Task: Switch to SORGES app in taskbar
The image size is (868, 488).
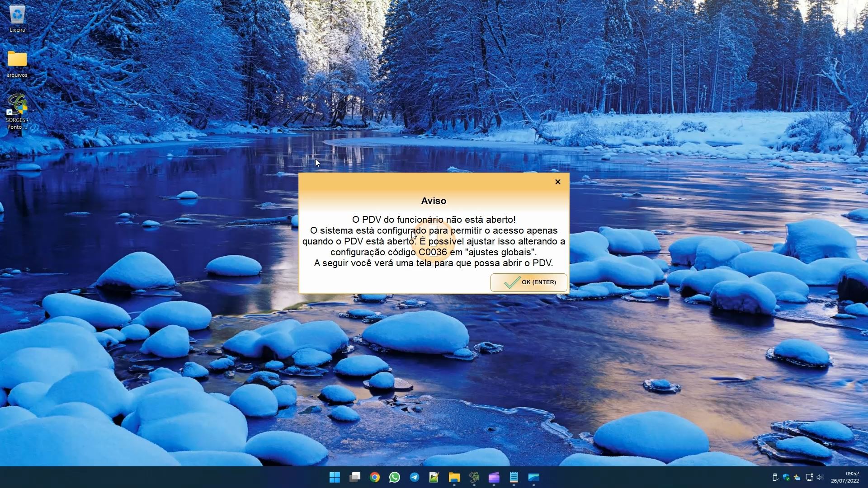Action: (474, 477)
